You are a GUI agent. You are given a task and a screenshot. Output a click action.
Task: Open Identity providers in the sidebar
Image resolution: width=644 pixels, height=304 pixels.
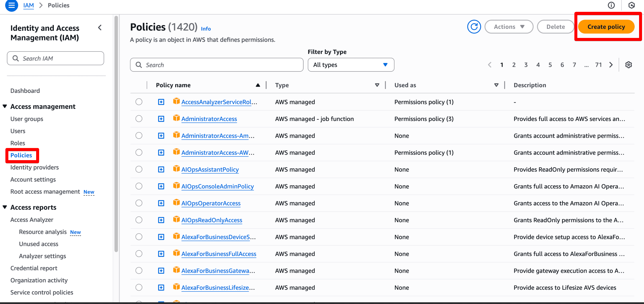[x=34, y=167]
